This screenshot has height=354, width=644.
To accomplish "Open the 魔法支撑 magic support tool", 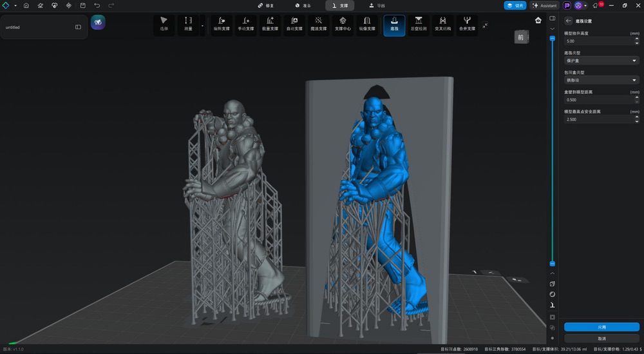I will tap(318, 24).
